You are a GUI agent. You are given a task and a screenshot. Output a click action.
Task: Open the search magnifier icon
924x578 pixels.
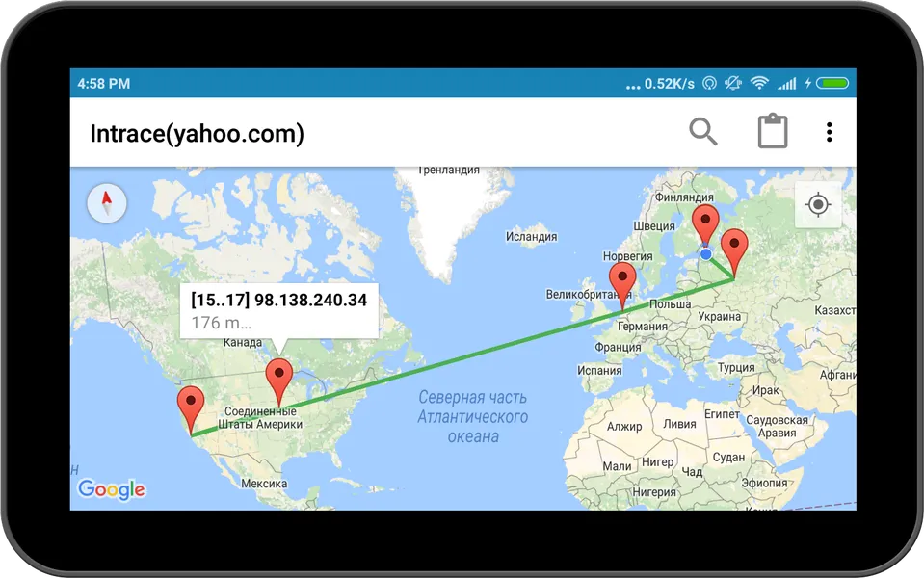click(x=703, y=131)
